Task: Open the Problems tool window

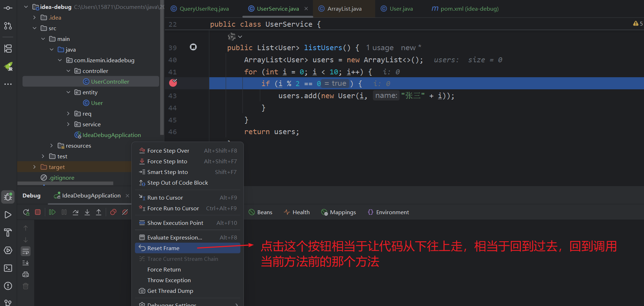Action: point(8,286)
